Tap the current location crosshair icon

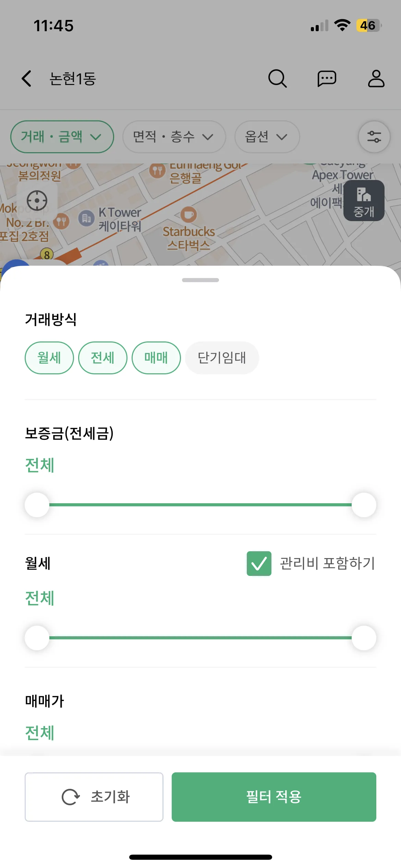37,201
